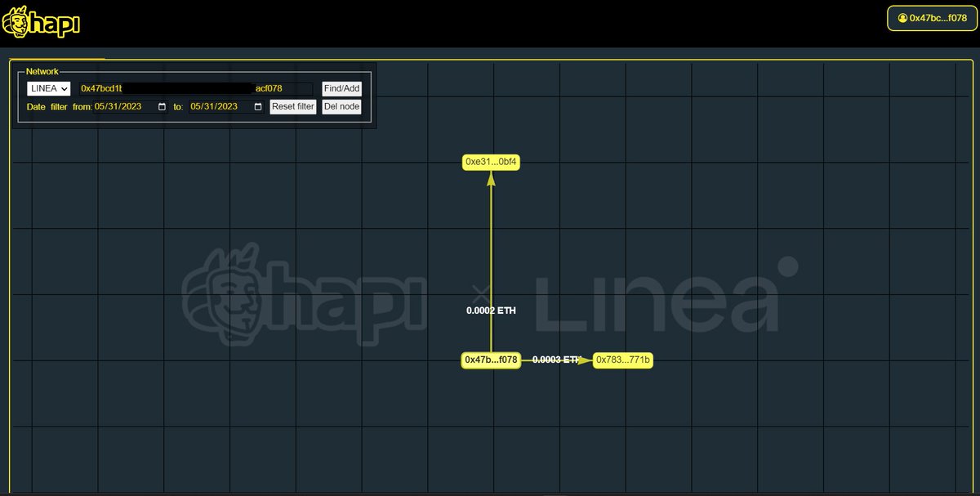
Task: Open calendar picker for 'to' date
Action: 258,106
